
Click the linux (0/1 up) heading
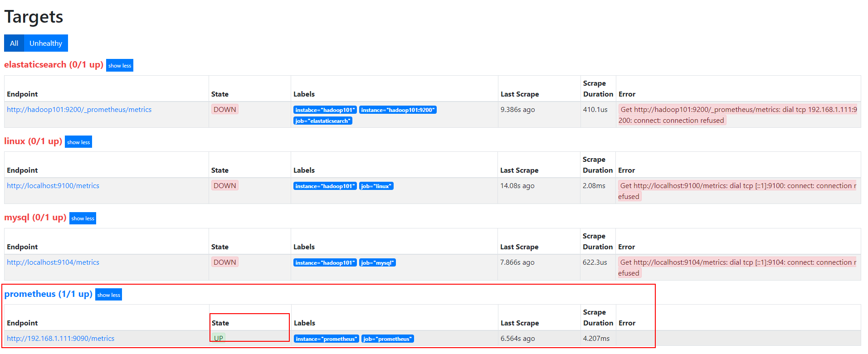[x=33, y=141]
